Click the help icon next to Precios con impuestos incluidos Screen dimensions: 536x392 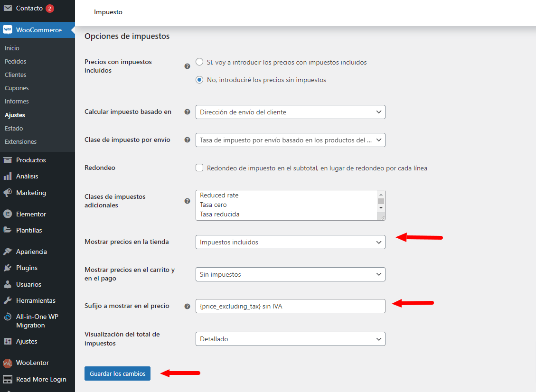(187, 66)
